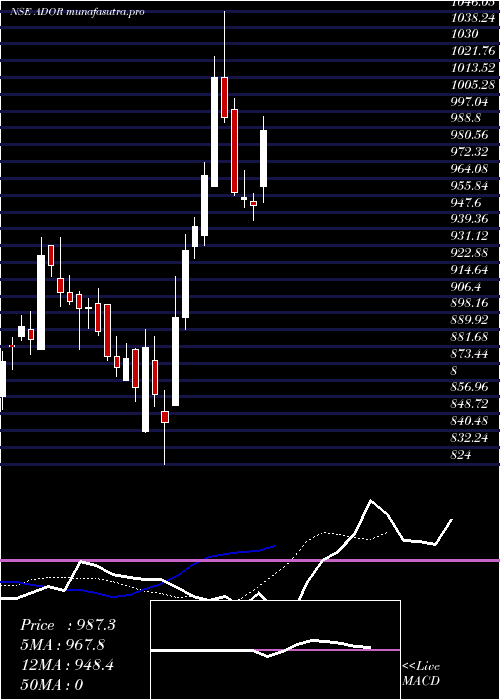Click the MACD inset chart box
500x700 pixels.
pyautogui.click(x=275, y=650)
